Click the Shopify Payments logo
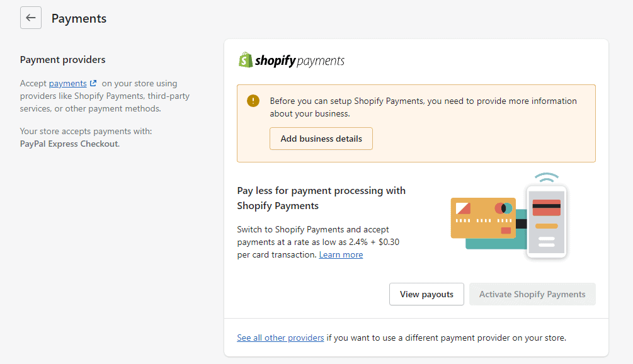Image resolution: width=633 pixels, height=364 pixels. point(291,60)
